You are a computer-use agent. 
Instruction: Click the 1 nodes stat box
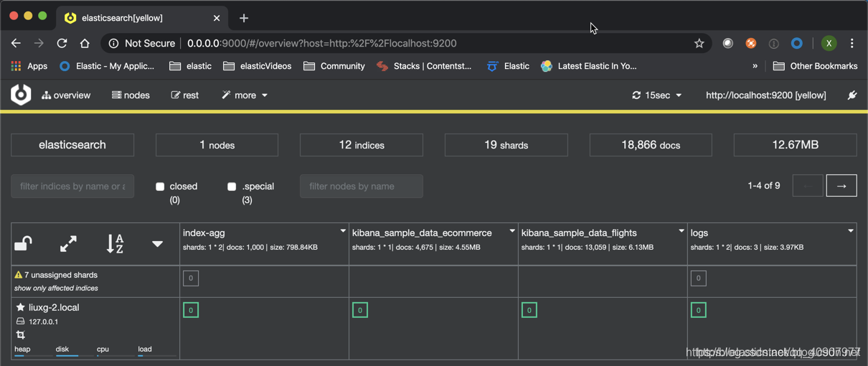[217, 145]
